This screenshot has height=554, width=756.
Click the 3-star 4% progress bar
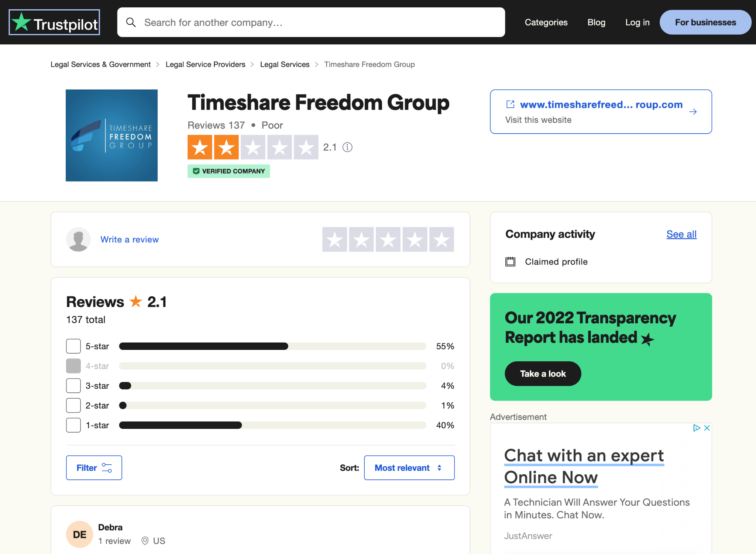click(x=272, y=386)
